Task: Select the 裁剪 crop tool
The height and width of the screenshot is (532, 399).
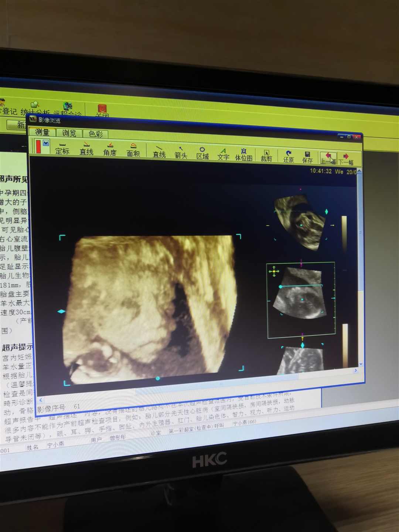Action: 266,156
